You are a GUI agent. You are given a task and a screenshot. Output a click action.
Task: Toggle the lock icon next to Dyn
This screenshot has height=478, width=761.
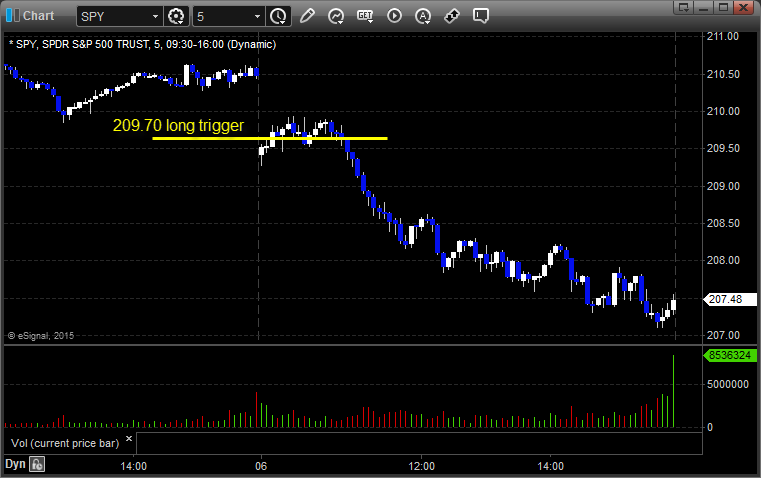[37, 464]
